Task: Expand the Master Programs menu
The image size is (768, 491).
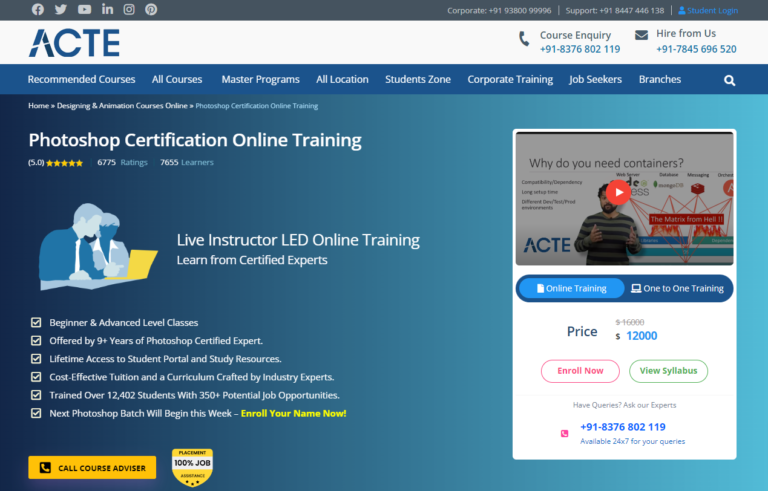Action: (260, 79)
